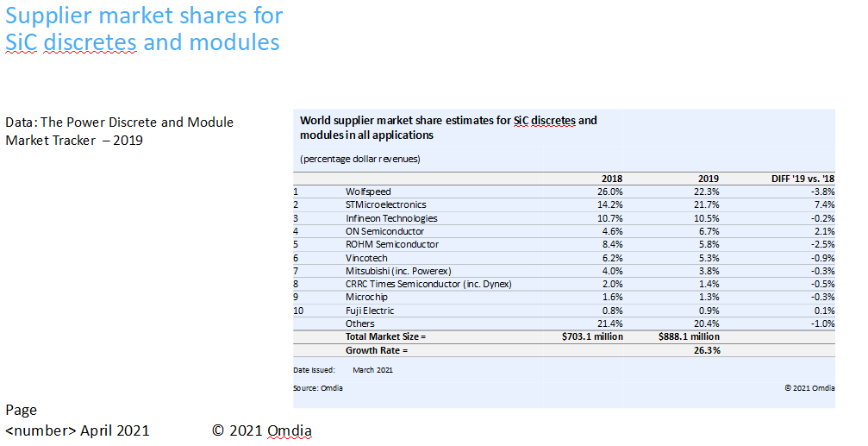Click the Wolfspeed row name
This screenshot has width=868, height=446.
coord(368,192)
